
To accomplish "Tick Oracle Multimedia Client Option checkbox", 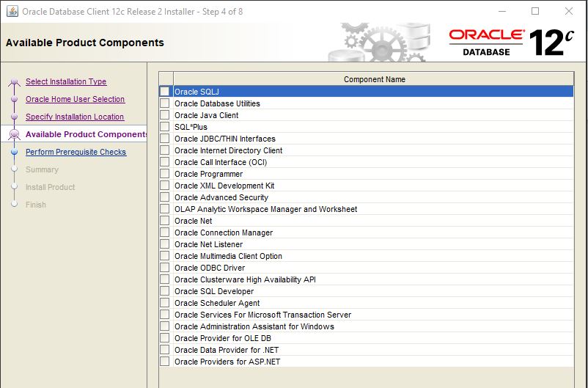I will [x=165, y=255].
